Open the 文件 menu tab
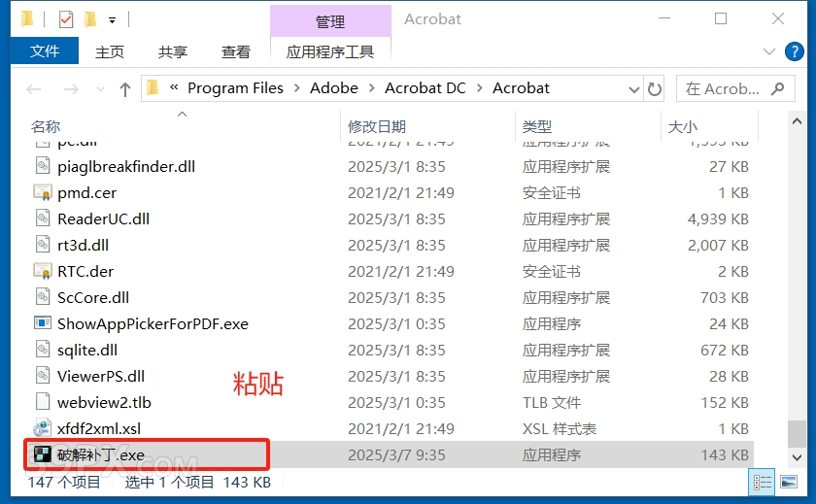816x504 pixels. [45, 50]
